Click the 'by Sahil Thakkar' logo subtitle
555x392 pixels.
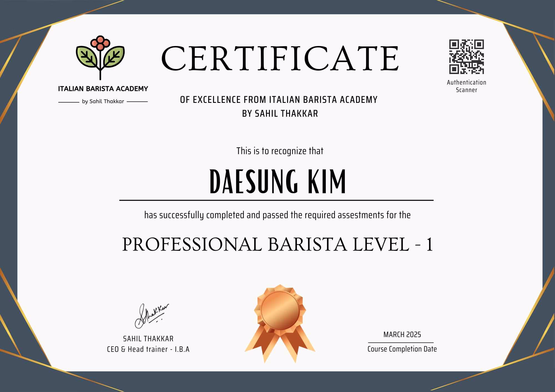[103, 101]
